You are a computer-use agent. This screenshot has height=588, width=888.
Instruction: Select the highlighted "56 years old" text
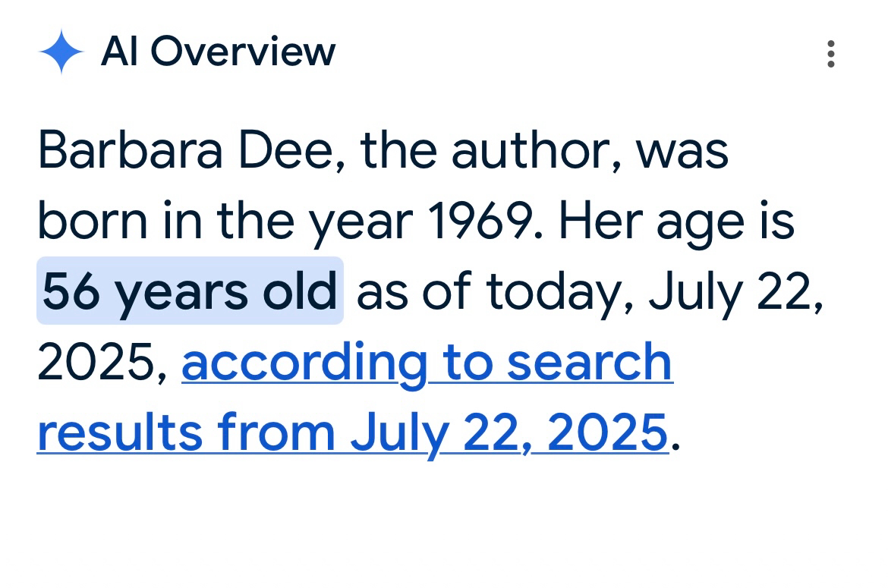point(190,291)
